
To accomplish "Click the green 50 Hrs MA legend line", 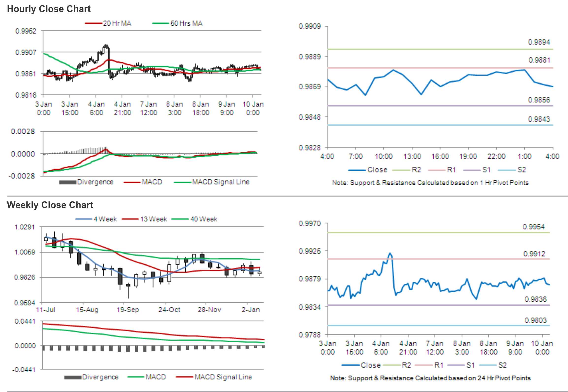I will pyautogui.click(x=161, y=23).
